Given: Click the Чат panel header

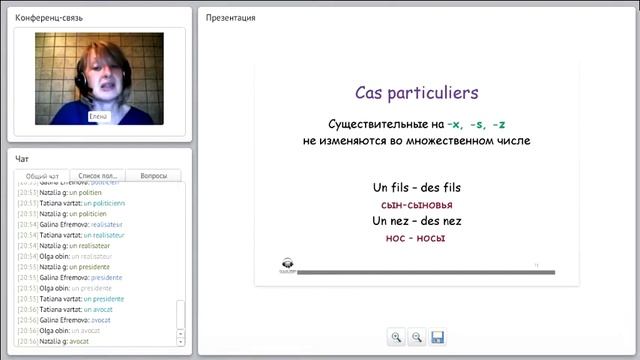Looking at the screenshot, I should coord(22,159).
